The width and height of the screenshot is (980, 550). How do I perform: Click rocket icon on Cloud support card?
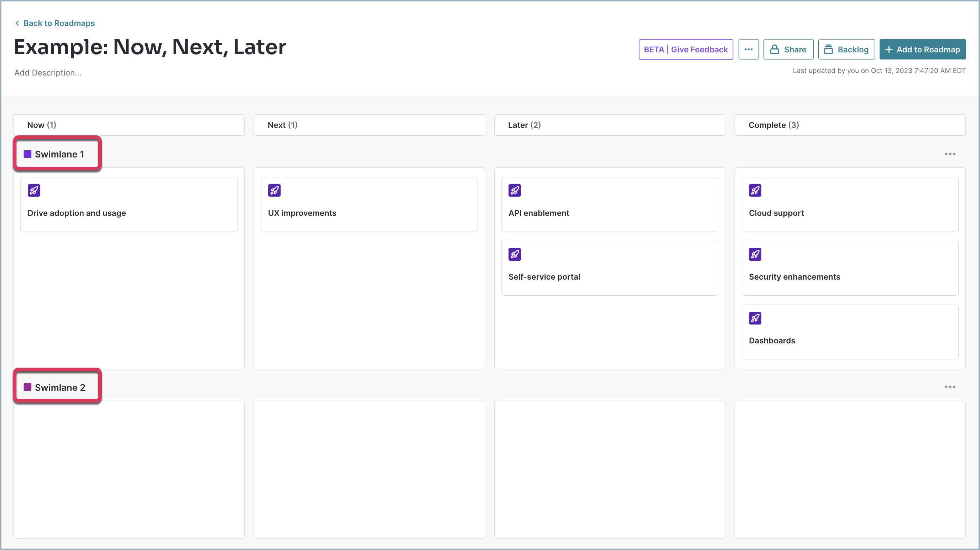point(755,190)
